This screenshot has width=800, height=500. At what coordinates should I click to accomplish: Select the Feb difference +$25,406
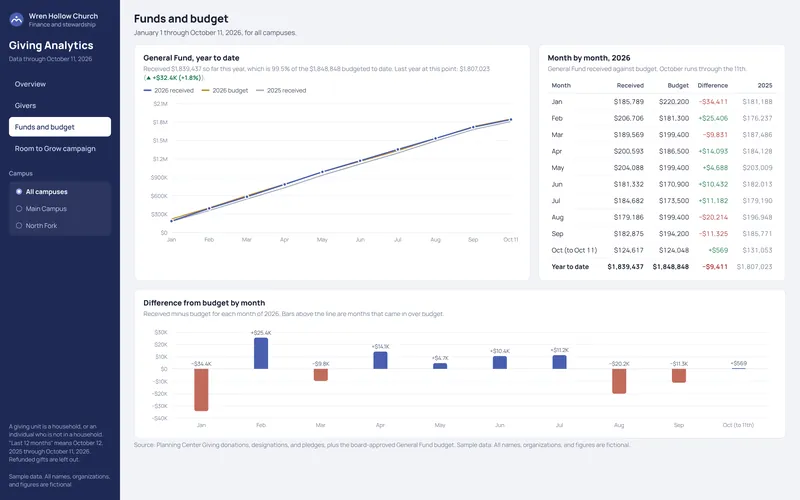[x=713, y=118]
